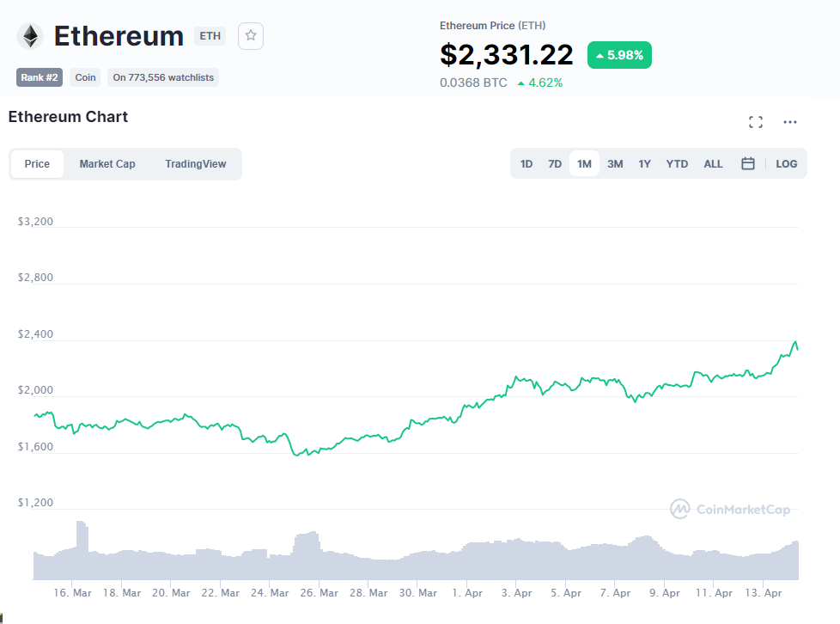This screenshot has height=624, width=840.
Task: Open the calendar date range picker
Action: (748, 163)
